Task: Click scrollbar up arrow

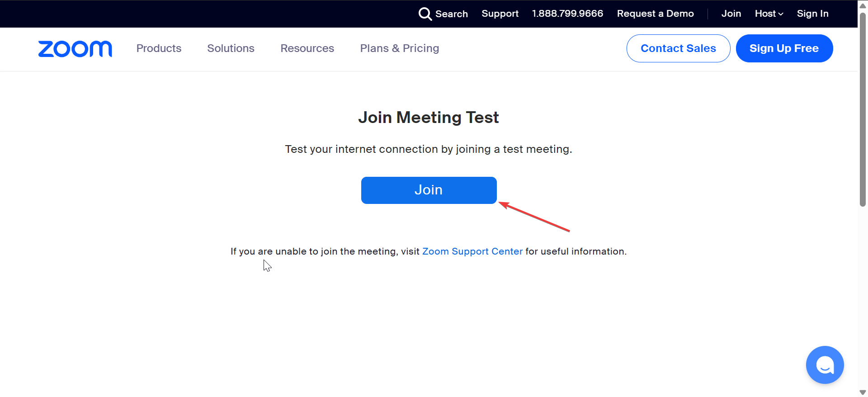Action: coord(863,6)
